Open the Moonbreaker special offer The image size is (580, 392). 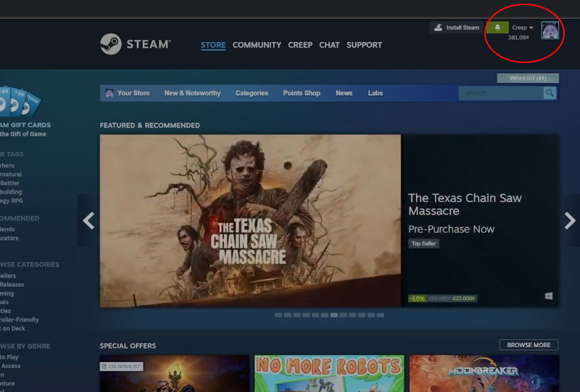click(x=484, y=373)
